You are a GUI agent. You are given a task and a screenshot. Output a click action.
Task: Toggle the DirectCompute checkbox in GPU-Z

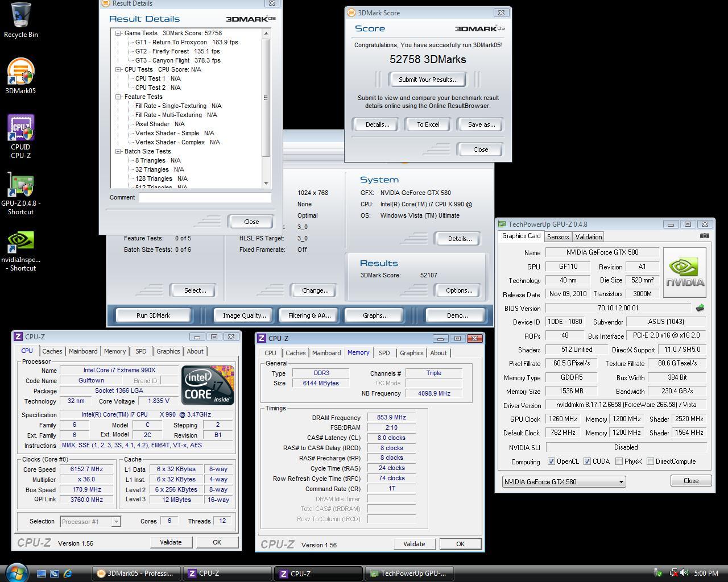pyautogui.click(x=650, y=462)
